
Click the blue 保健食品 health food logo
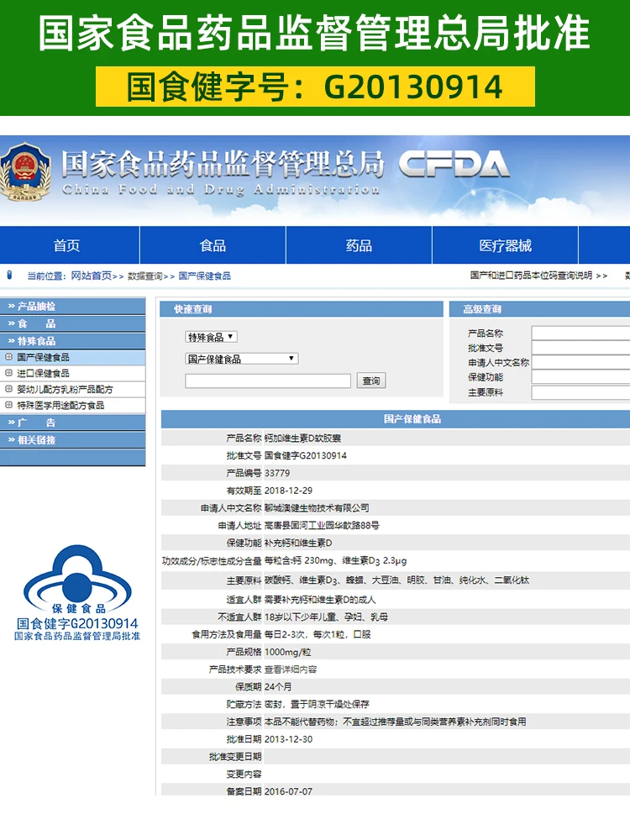[x=77, y=578]
